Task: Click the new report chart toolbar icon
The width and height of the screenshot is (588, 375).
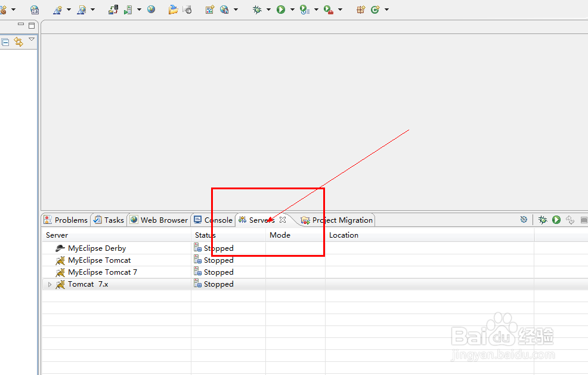Action: coord(210,10)
